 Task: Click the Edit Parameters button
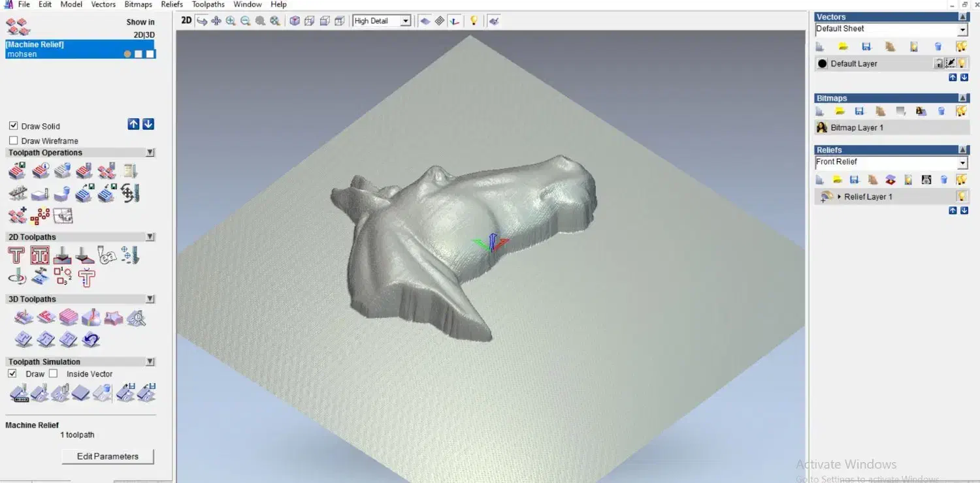point(108,456)
